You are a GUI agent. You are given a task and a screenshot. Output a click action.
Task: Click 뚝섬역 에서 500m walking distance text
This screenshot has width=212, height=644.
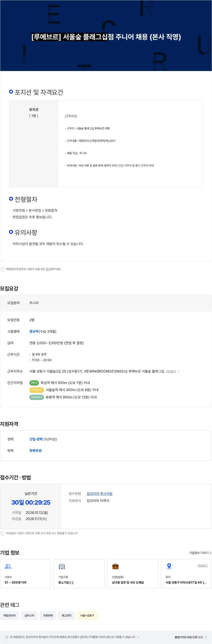[x=65, y=383]
